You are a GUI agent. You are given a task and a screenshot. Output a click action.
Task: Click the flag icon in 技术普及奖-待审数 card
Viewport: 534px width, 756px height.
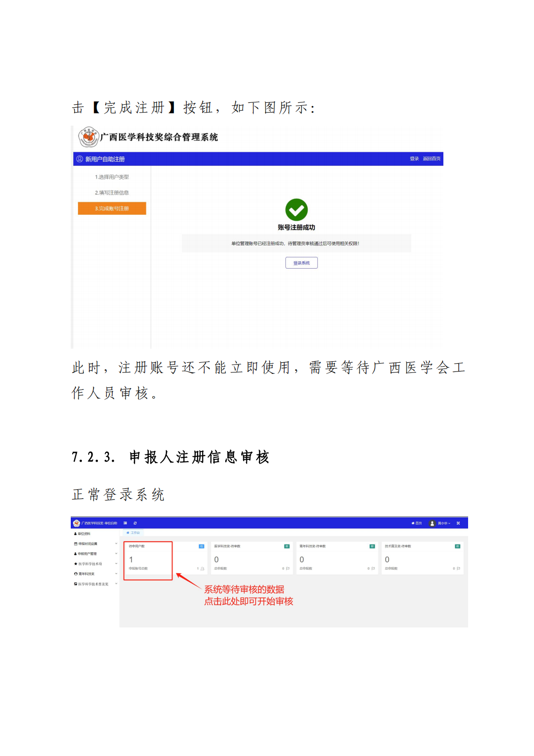458,569
